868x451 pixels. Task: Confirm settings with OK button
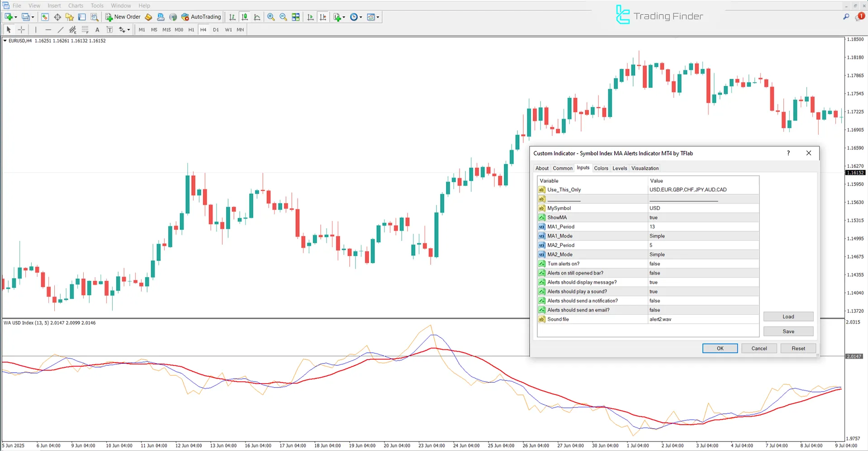(x=720, y=348)
